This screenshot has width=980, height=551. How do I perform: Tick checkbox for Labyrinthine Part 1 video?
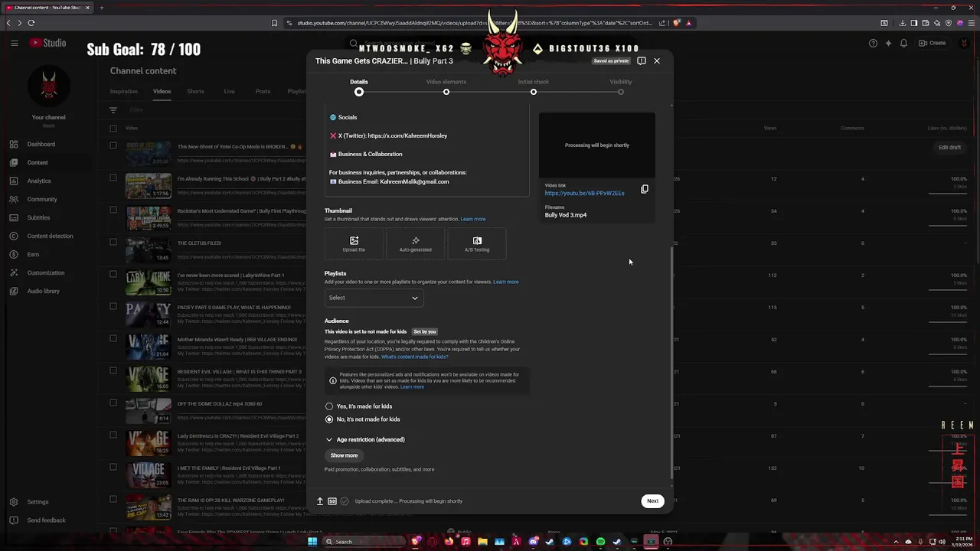coord(113,274)
